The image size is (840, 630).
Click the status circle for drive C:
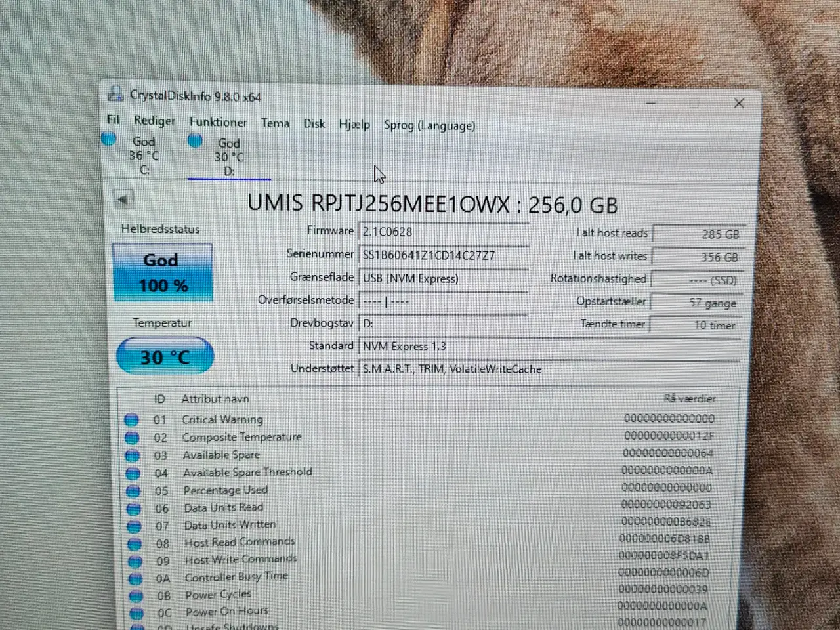click(109, 138)
